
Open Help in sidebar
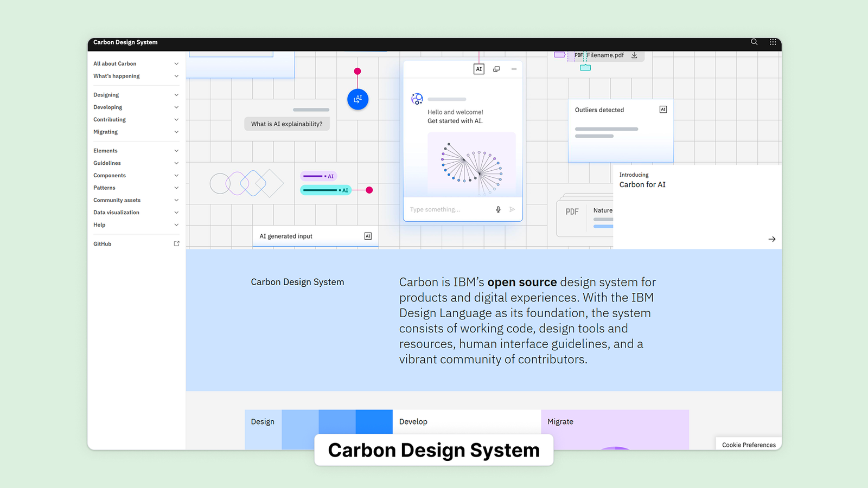(x=136, y=225)
